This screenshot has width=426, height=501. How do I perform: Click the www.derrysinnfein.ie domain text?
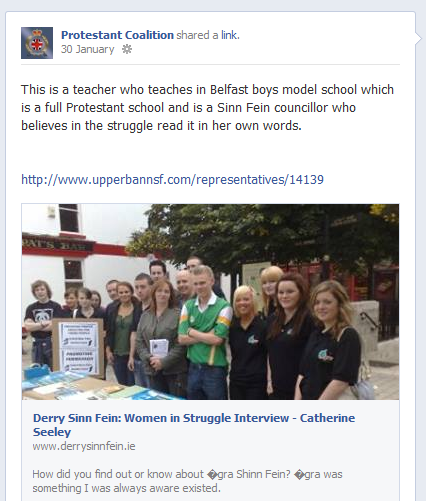[x=84, y=446]
